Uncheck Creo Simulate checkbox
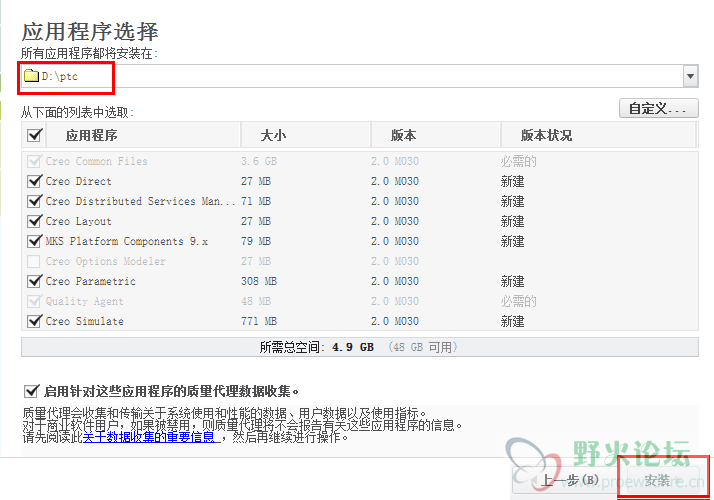This screenshot has width=714, height=500. click(x=34, y=321)
